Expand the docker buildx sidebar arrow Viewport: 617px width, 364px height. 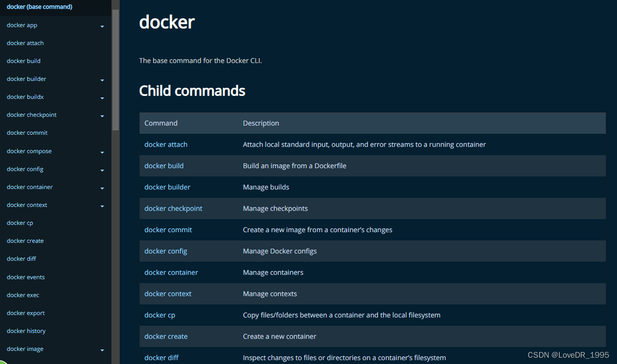tap(102, 98)
